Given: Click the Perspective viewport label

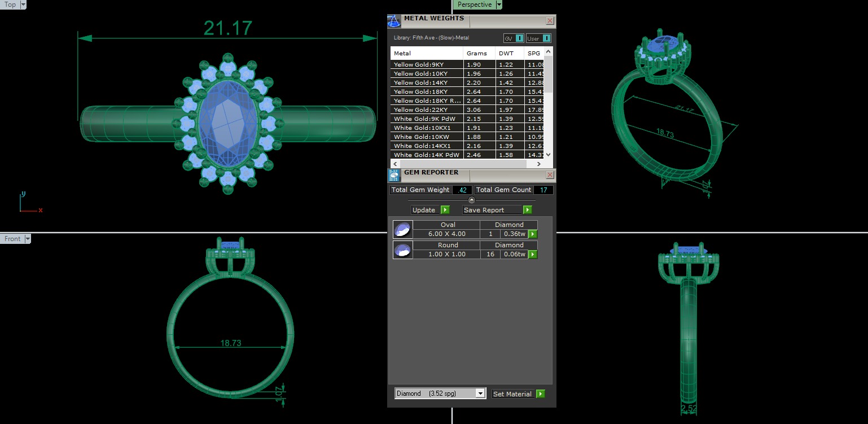Looking at the screenshot, I should click(475, 5).
